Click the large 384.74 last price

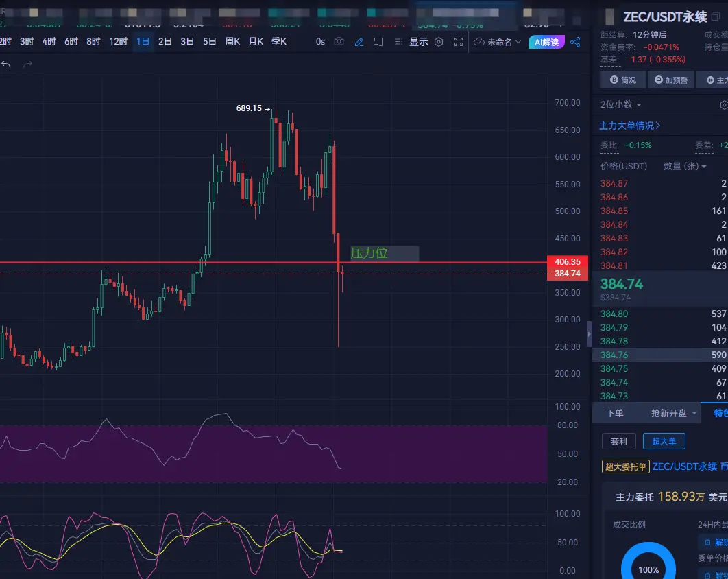(622, 284)
